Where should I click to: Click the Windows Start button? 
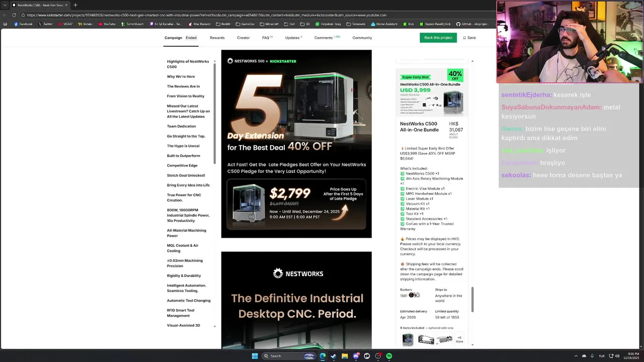[x=255, y=356]
